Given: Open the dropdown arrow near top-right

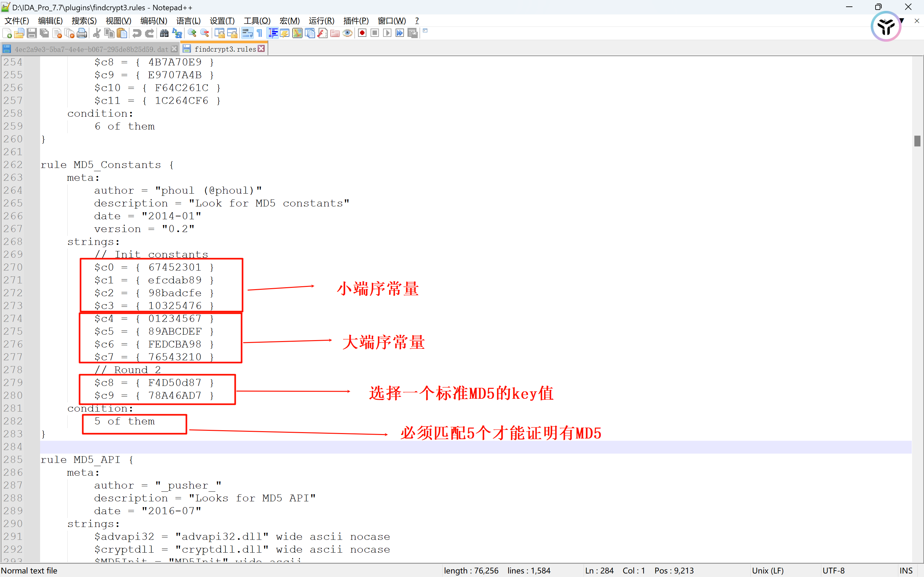Looking at the screenshot, I should point(902,21).
